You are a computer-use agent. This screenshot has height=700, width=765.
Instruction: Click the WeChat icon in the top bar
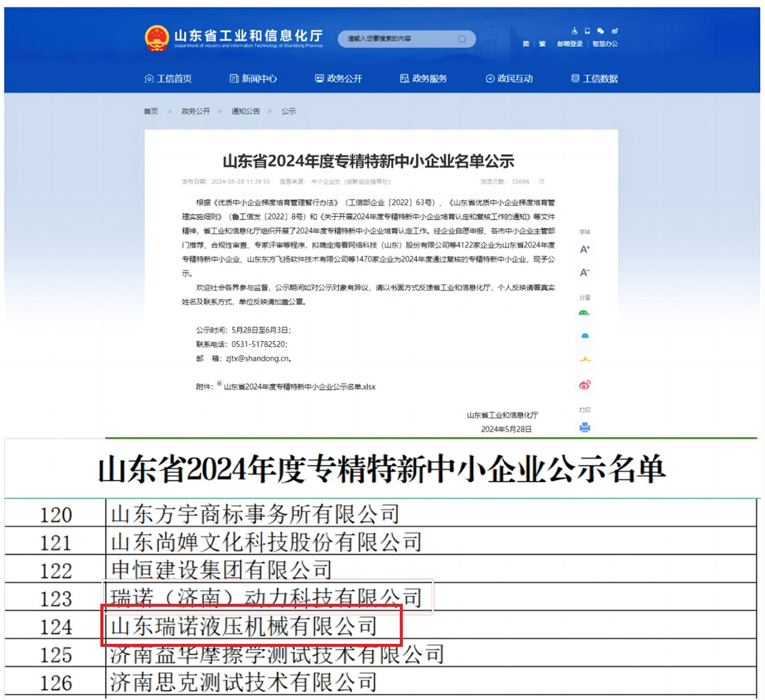(x=601, y=31)
